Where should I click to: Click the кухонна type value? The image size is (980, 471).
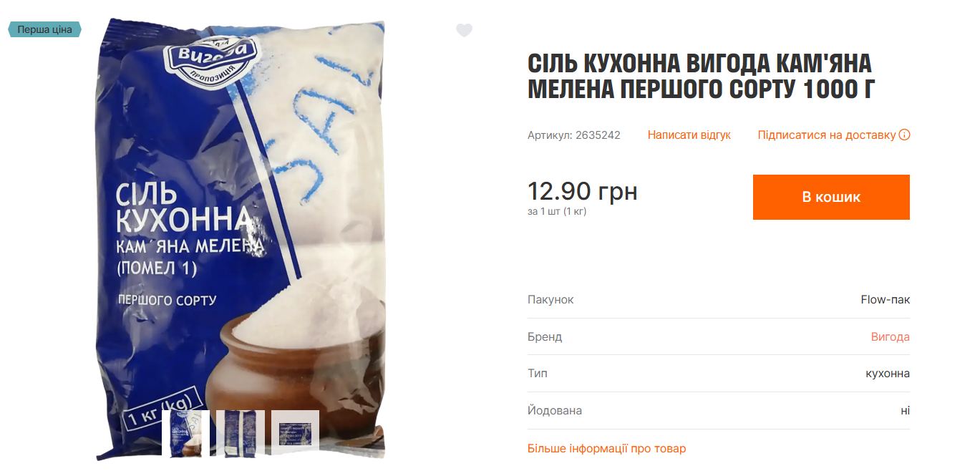pos(888,373)
